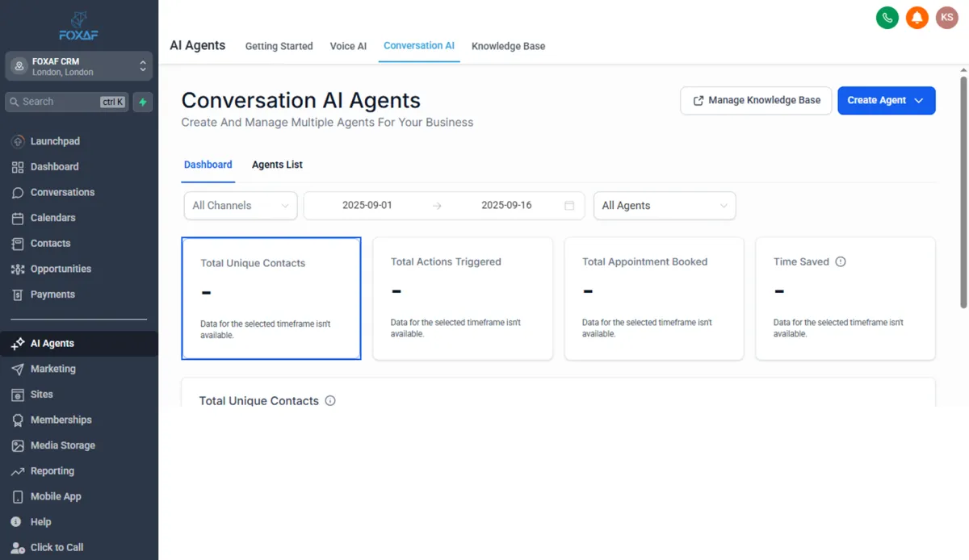
Task: Click the green lightning bolt quick action
Action: click(x=143, y=102)
